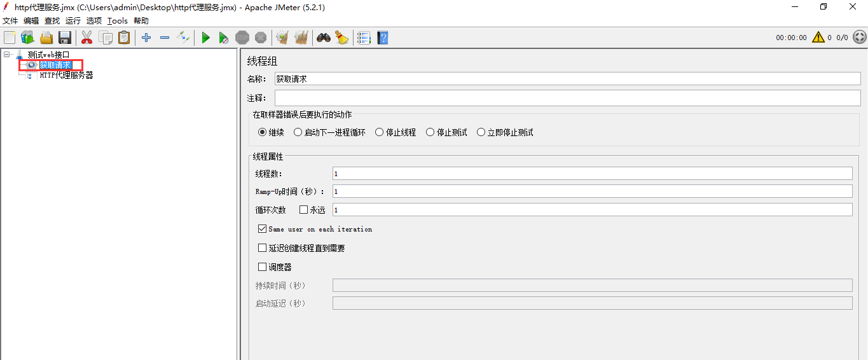Select 获取请求 thread group in tree
The image size is (868, 360).
tap(55, 65)
